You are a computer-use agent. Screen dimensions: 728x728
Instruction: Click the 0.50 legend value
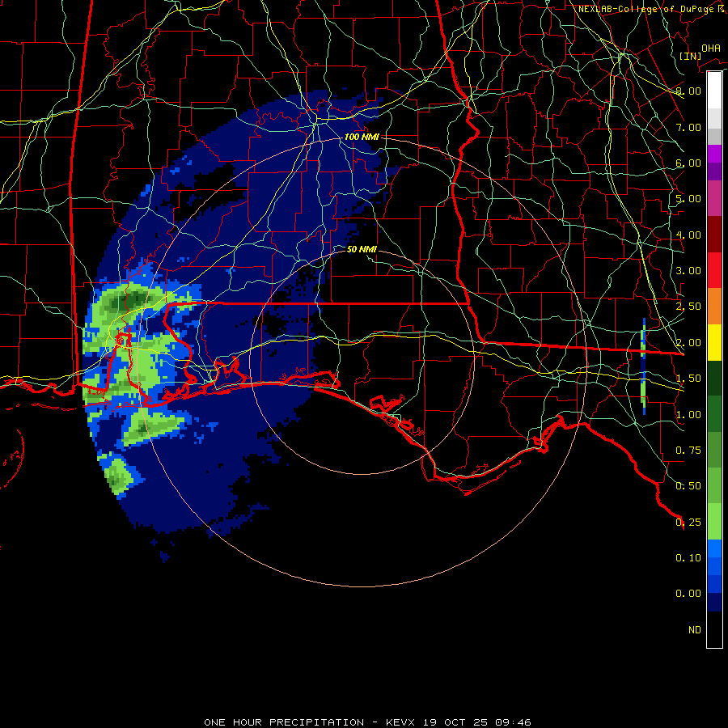[x=688, y=486]
